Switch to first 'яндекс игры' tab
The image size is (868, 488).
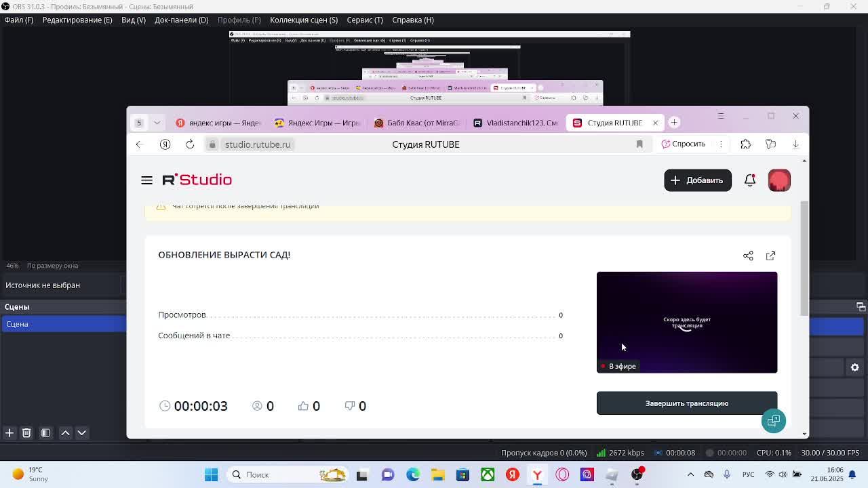tap(218, 123)
